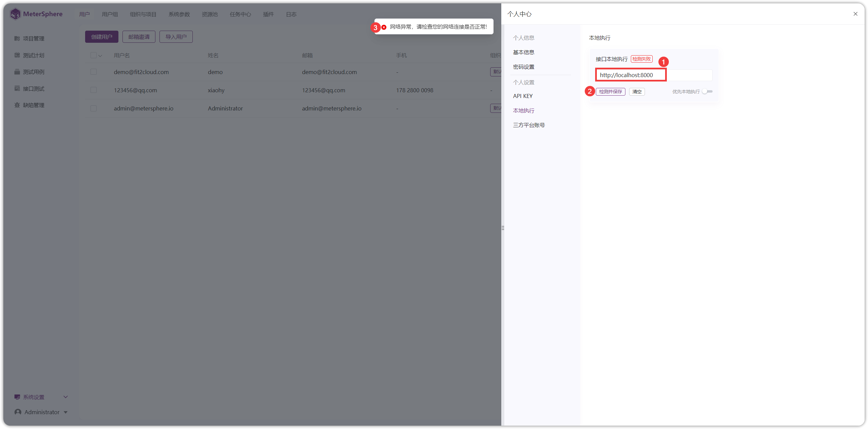The height and width of the screenshot is (429, 868).
Task: Click the MeterSphere logo icon
Action: pyautogui.click(x=15, y=14)
